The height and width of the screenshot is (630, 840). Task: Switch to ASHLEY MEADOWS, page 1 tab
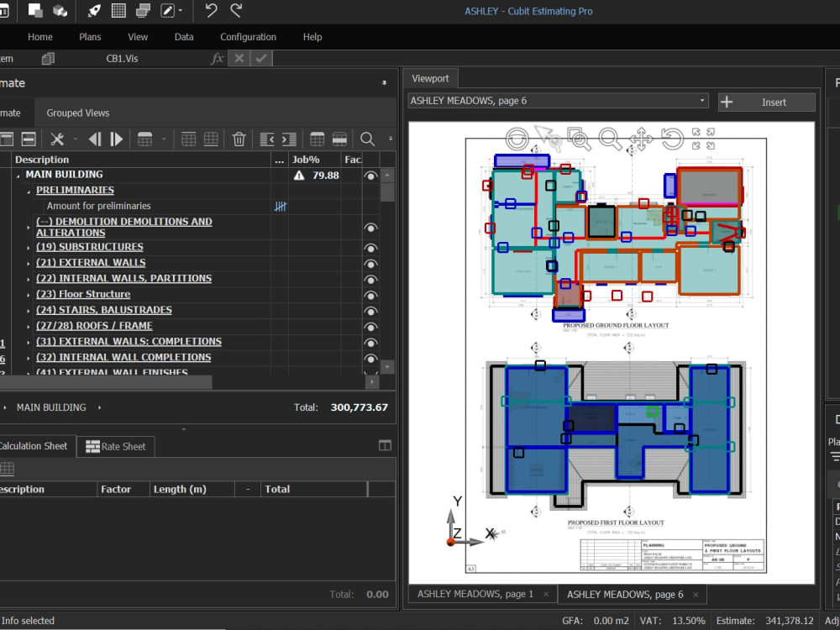[483, 594]
